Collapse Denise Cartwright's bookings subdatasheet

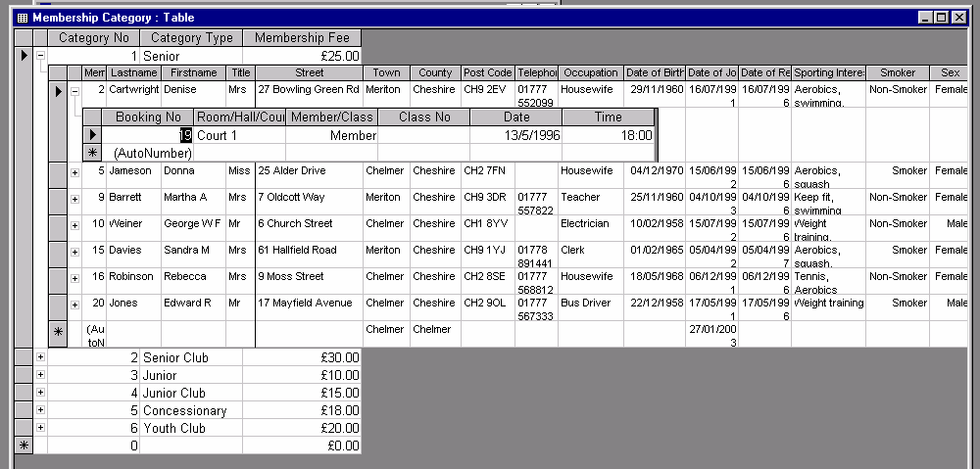75,90
